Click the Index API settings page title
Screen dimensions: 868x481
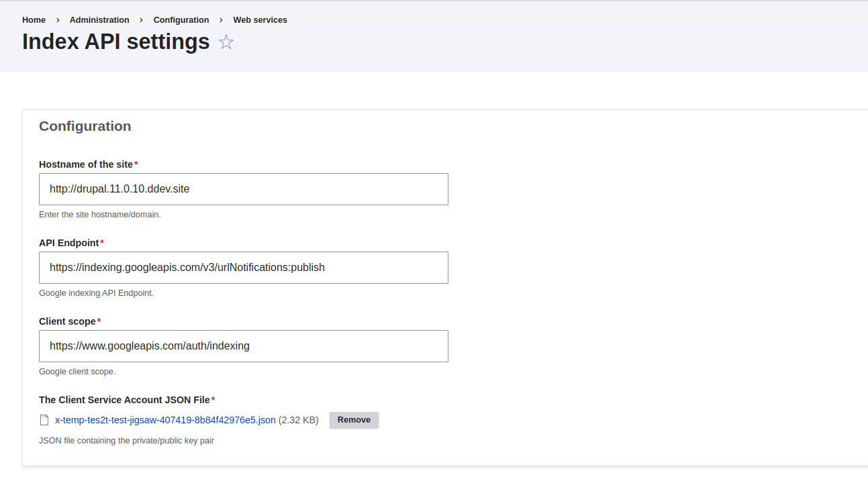point(115,42)
